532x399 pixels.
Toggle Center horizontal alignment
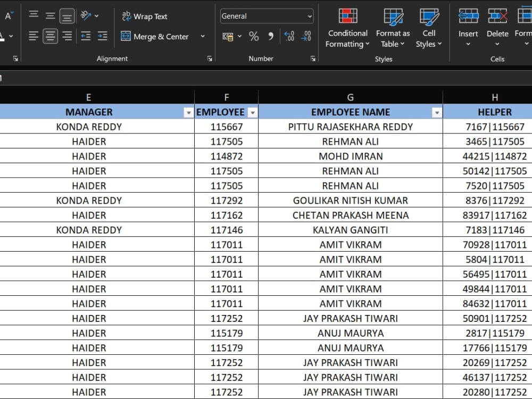coord(50,36)
